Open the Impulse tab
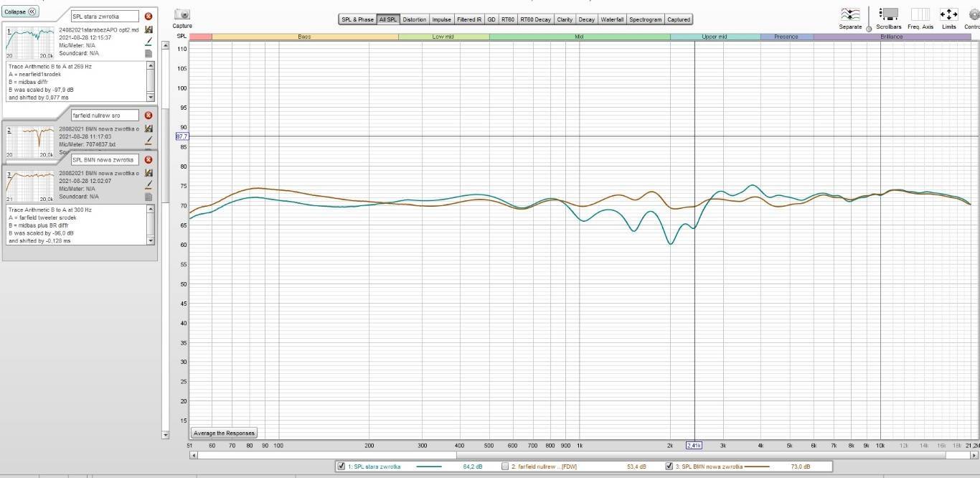This screenshot has height=478, width=980. [x=441, y=19]
